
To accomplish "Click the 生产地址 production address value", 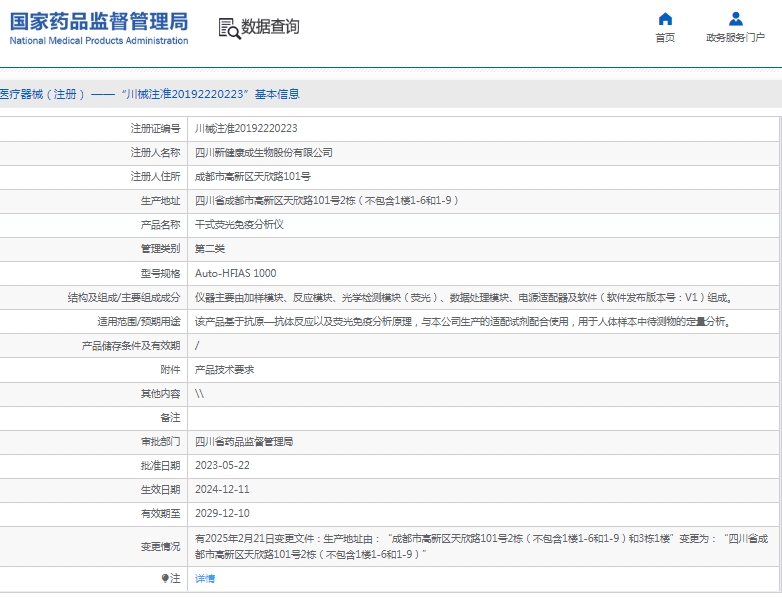I will (x=327, y=200).
